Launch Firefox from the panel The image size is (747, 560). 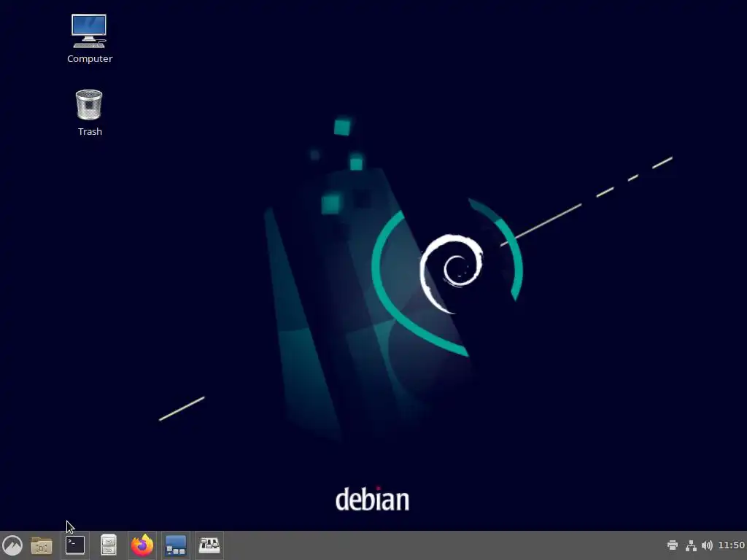(x=142, y=545)
